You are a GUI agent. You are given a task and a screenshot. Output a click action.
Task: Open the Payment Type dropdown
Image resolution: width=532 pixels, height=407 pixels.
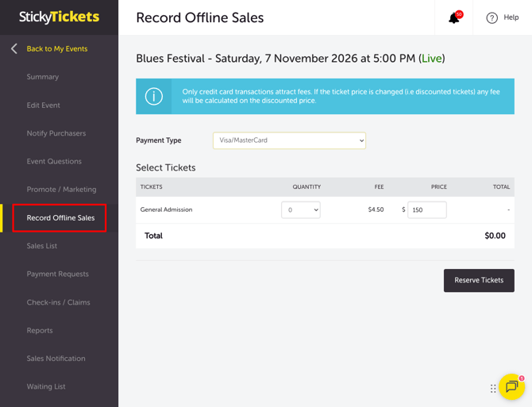[289, 140]
